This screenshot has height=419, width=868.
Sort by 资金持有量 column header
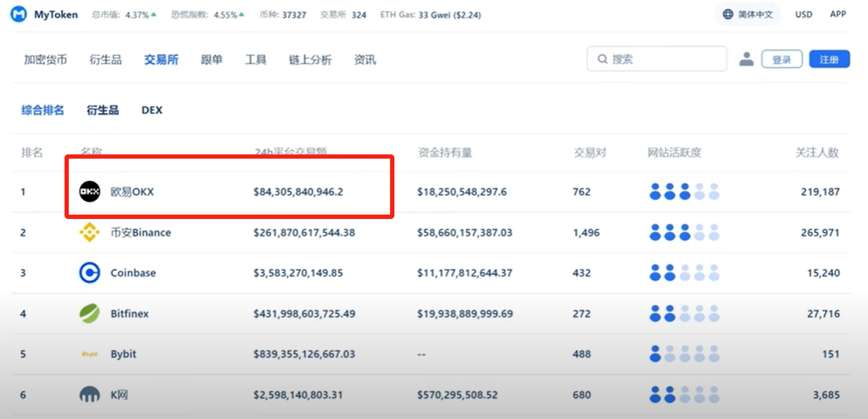(445, 152)
